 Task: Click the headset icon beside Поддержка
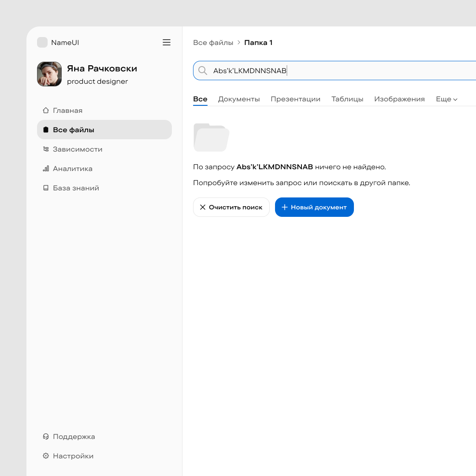point(46,436)
